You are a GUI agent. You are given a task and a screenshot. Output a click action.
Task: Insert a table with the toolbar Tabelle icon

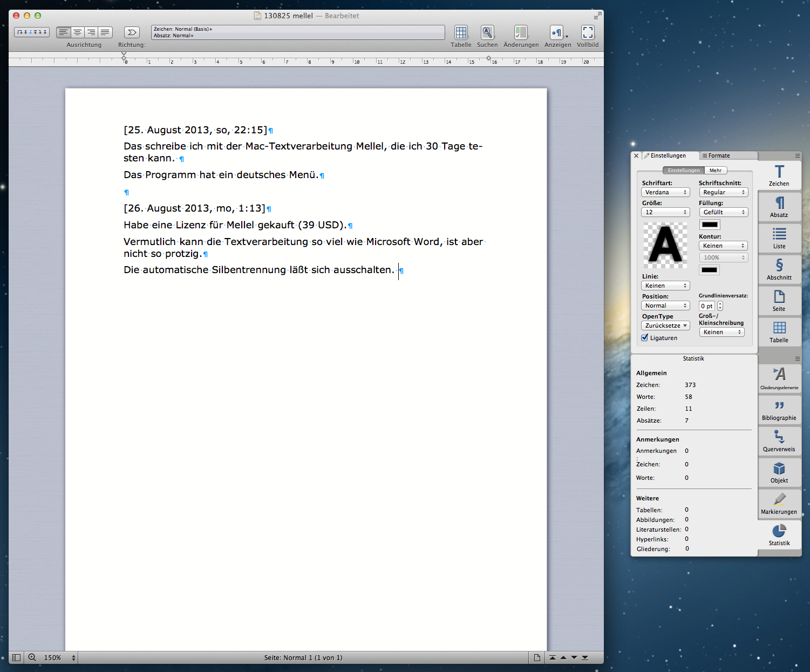(461, 32)
